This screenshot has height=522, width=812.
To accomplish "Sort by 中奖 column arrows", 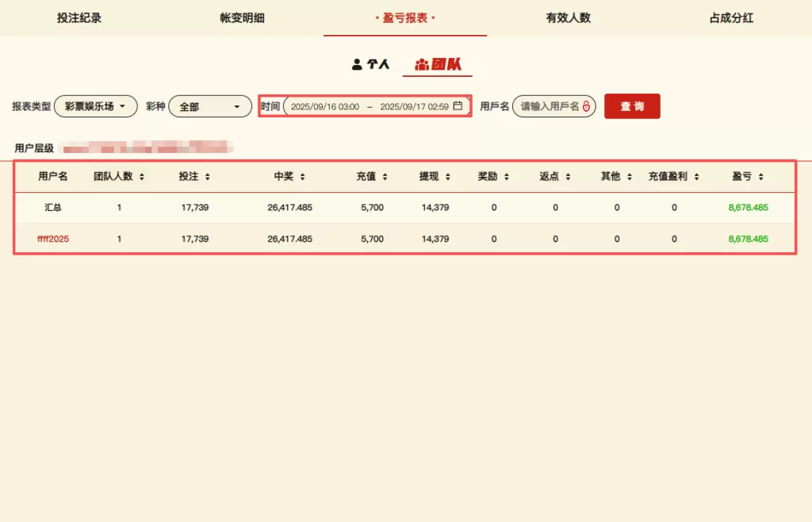I will [302, 177].
